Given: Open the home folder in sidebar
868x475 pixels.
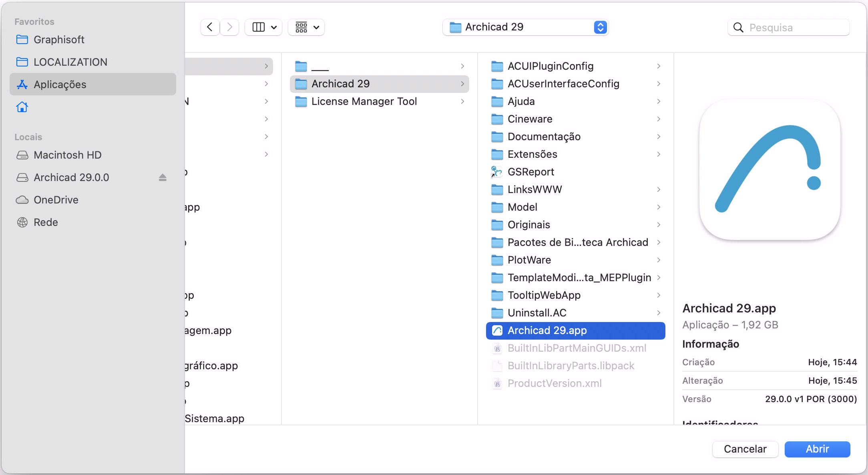Looking at the screenshot, I should coord(22,107).
